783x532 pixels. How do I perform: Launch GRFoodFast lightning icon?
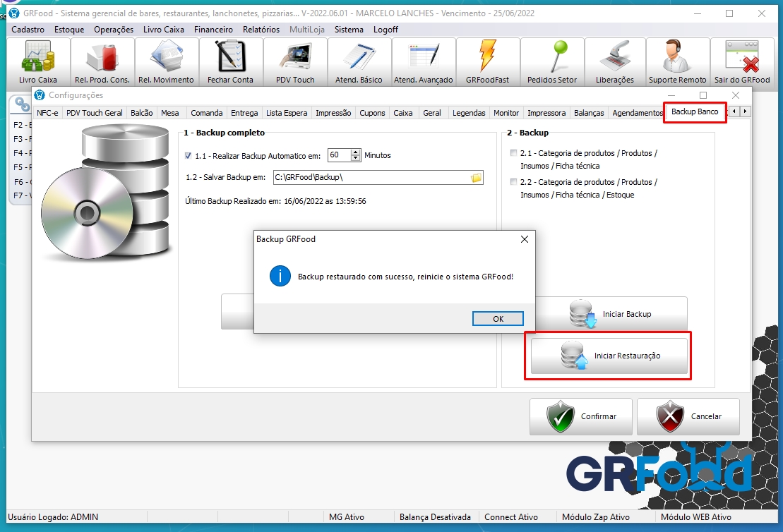(488, 62)
